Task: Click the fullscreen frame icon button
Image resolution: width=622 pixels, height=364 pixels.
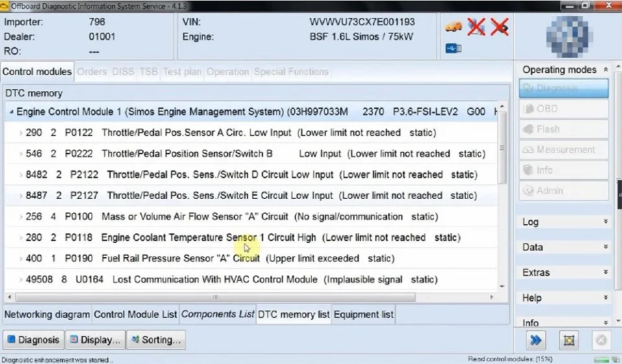Action: click(569, 340)
